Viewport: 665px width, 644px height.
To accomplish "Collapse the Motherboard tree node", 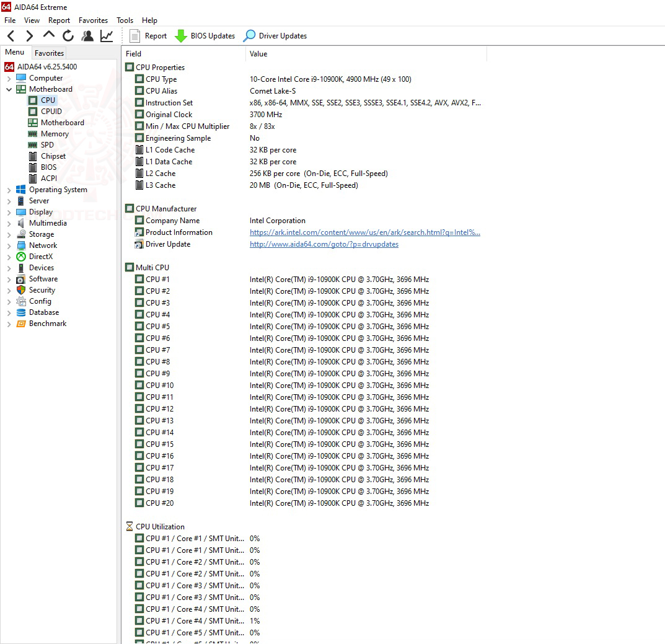I will (9, 89).
